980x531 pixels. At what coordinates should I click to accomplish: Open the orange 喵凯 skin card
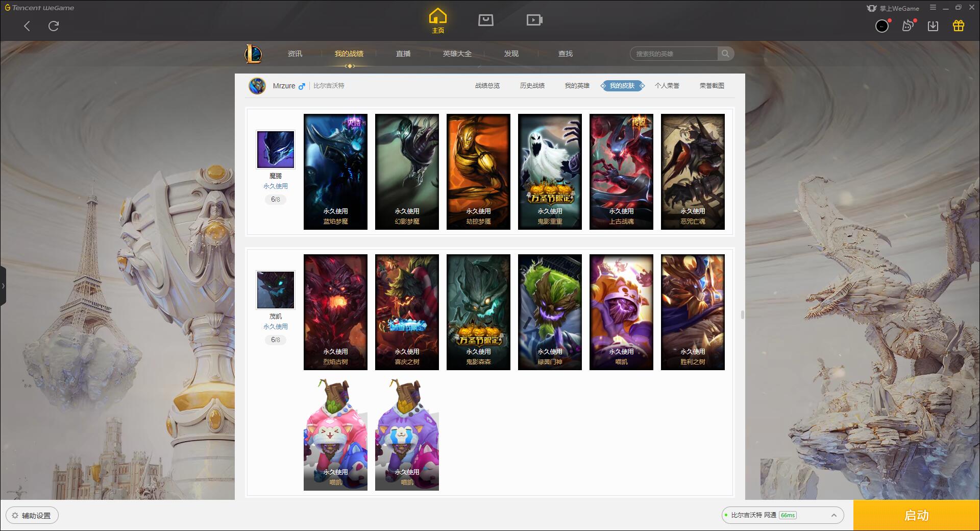[x=621, y=312]
